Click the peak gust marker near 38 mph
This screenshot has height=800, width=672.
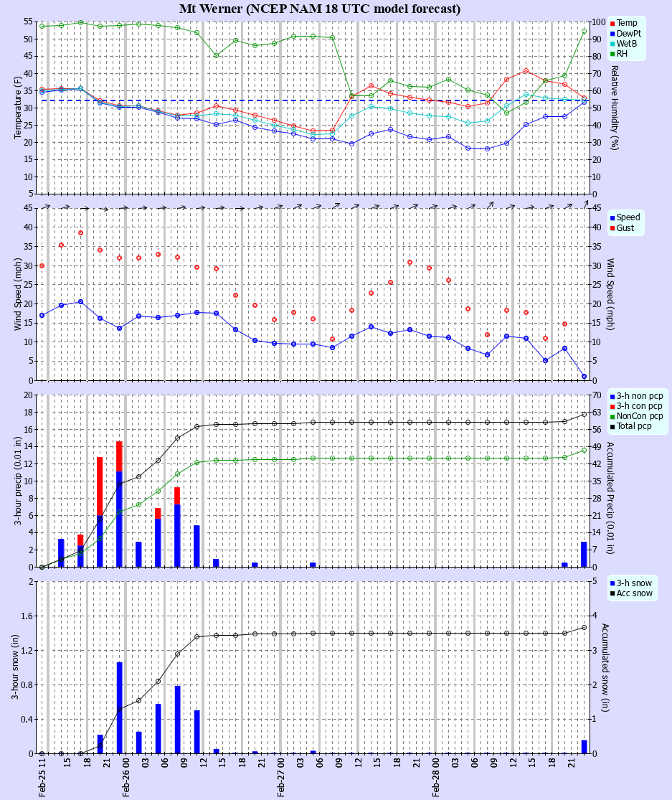point(79,232)
